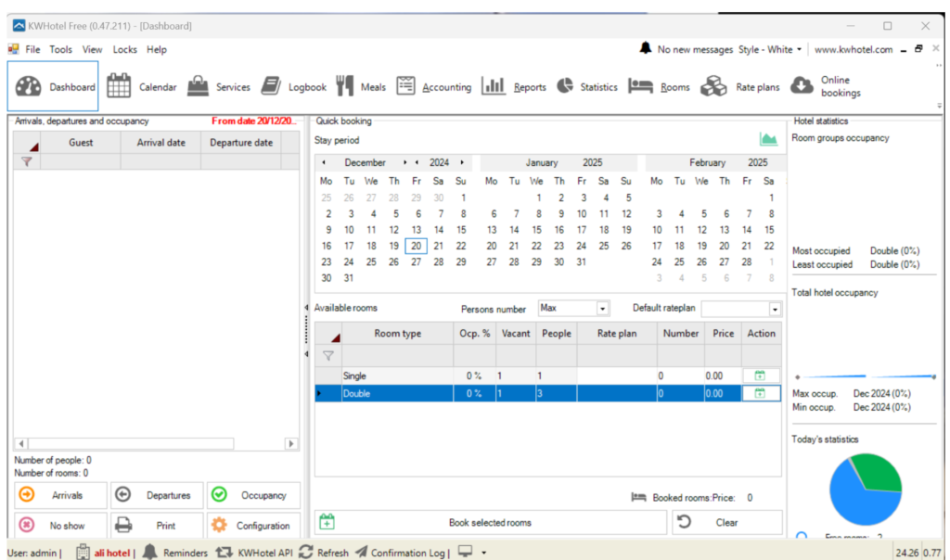
Task: Open the Meals module
Action: (x=345, y=86)
